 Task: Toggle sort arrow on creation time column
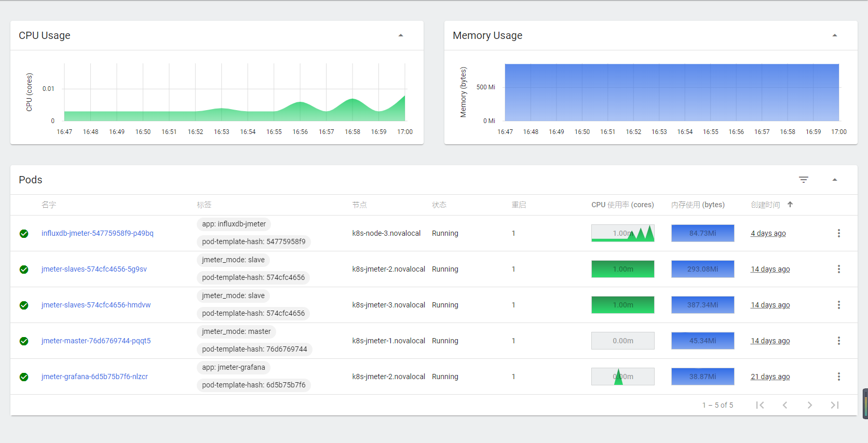[790, 205]
